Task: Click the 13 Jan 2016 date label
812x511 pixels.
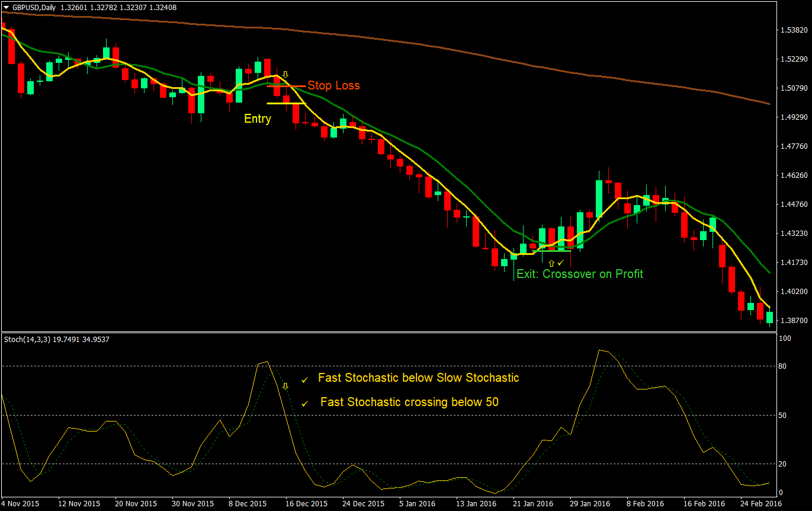Action: pos(476,503)
